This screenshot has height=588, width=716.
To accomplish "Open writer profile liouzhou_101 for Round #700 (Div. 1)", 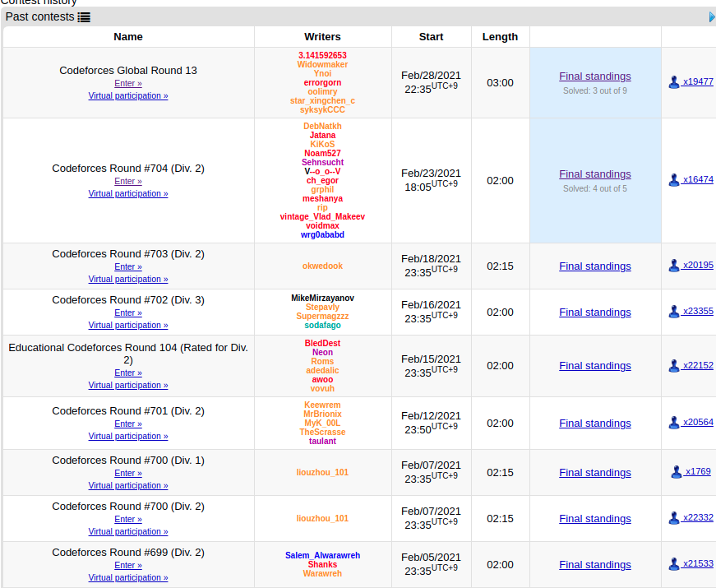I will [322, 472].
